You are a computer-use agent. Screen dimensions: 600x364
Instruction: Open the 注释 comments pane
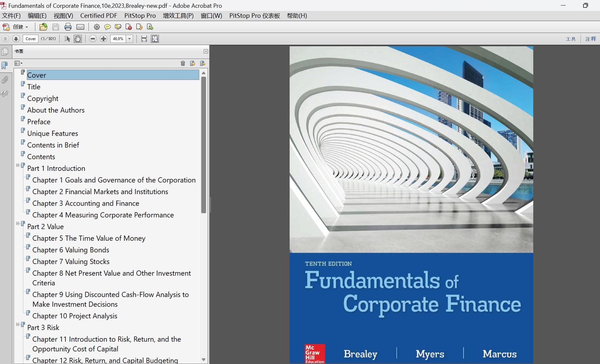point(590,39)
